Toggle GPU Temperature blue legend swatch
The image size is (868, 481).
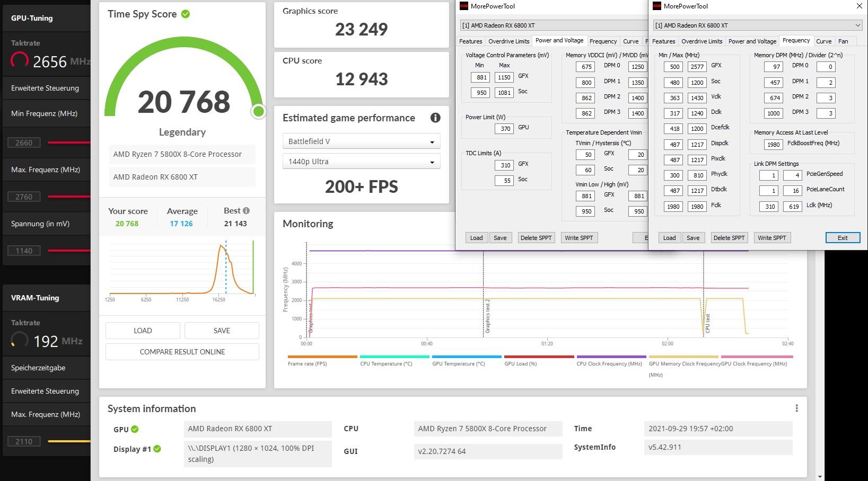point(467,357)
